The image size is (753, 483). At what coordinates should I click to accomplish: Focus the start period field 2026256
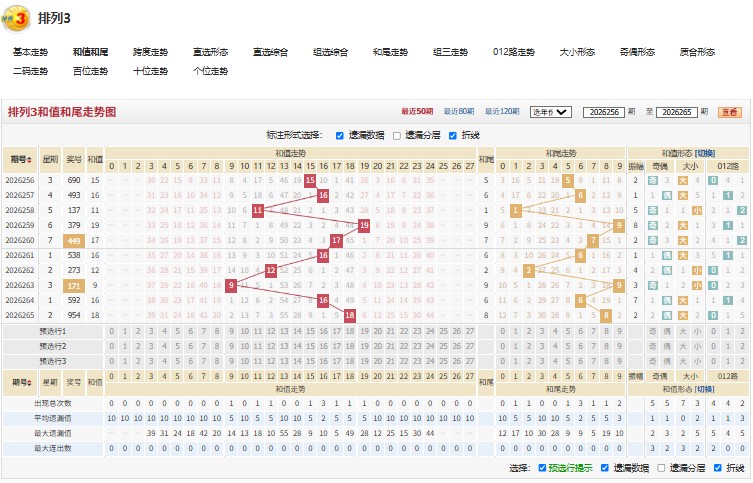(604, 112)
